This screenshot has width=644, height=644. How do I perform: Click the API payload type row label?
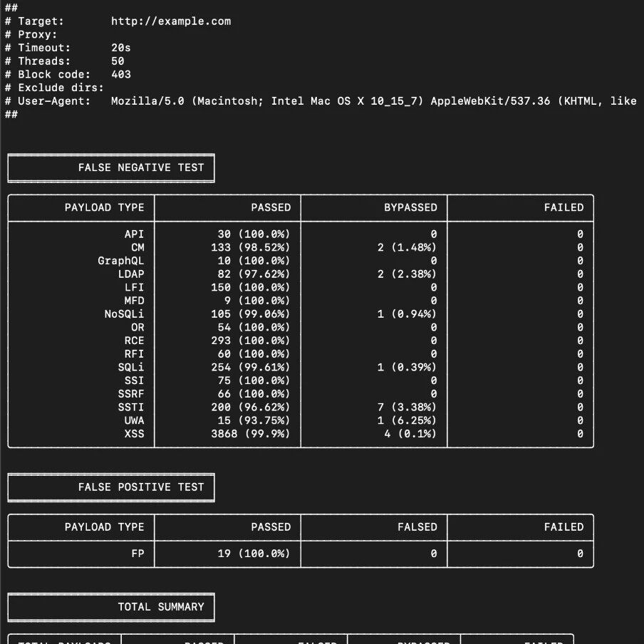(135, 234)
